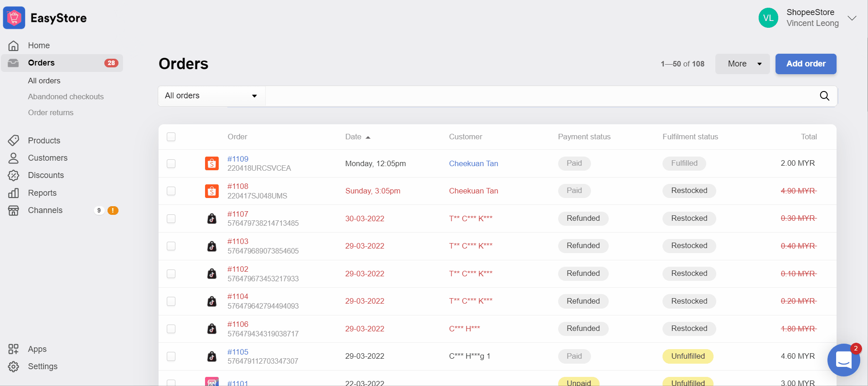Click the Apps grid icon
The height and width of the screenshot is (386, 868).
tap(14, 349)
